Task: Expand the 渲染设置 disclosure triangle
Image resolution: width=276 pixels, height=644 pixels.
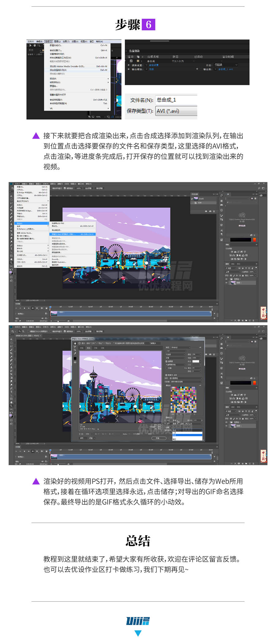Action: click(x=129, y=65)
